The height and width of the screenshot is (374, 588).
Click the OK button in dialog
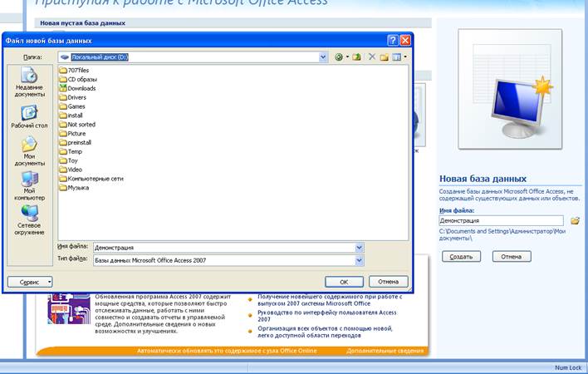click(344, 282)
